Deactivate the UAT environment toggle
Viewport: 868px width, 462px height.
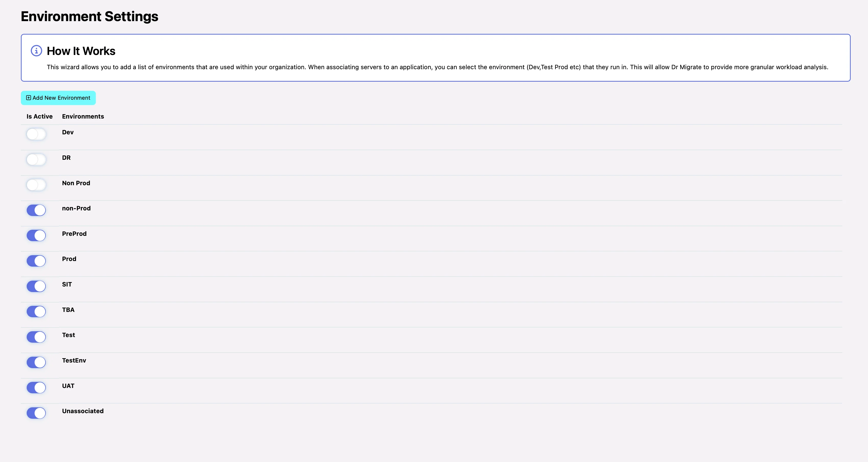pos(36,387)
